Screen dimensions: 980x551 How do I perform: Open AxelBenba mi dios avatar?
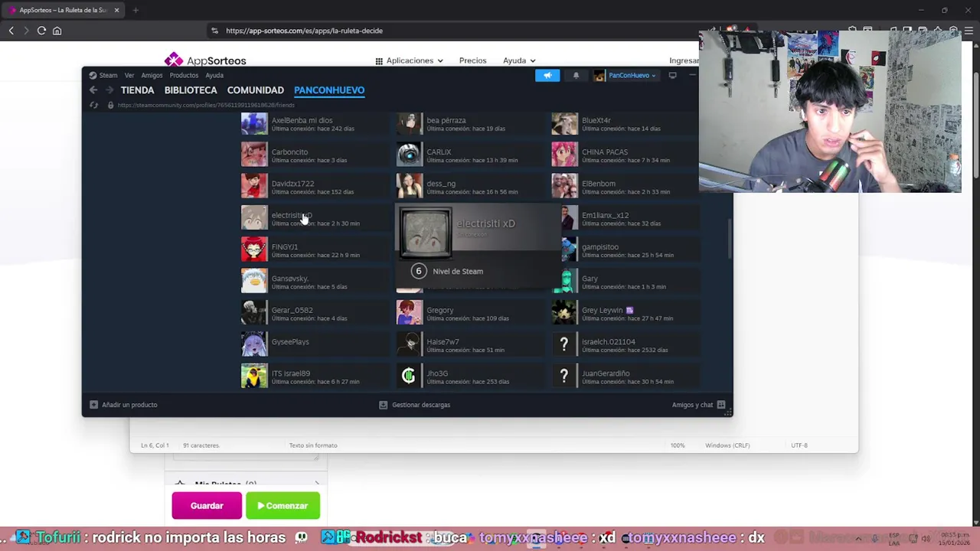coord(254,123)
